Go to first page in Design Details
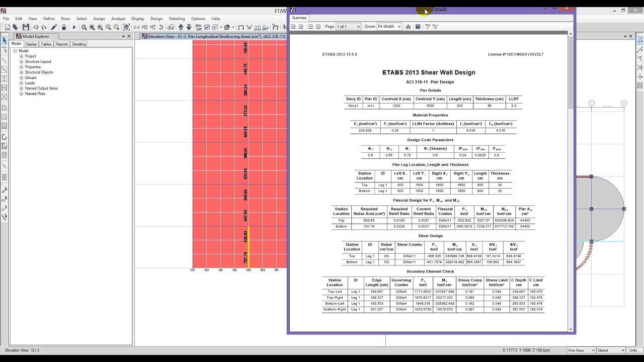 click(293, 26)
